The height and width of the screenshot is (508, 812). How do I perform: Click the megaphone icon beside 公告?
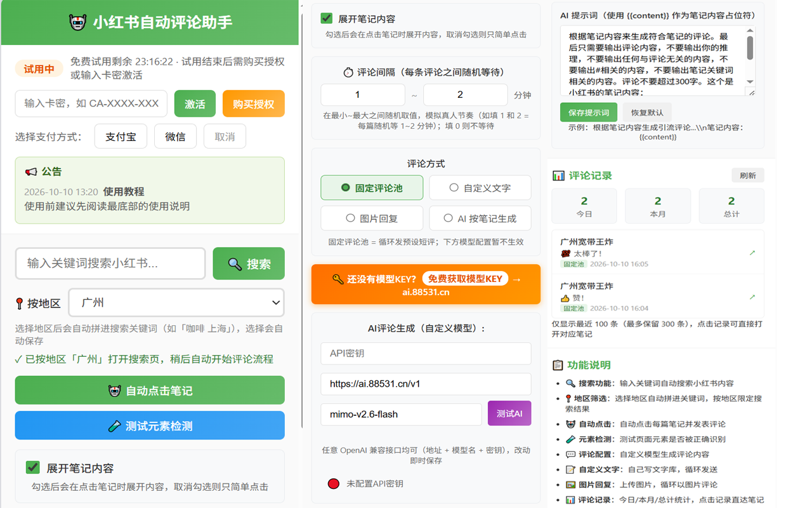31,172
